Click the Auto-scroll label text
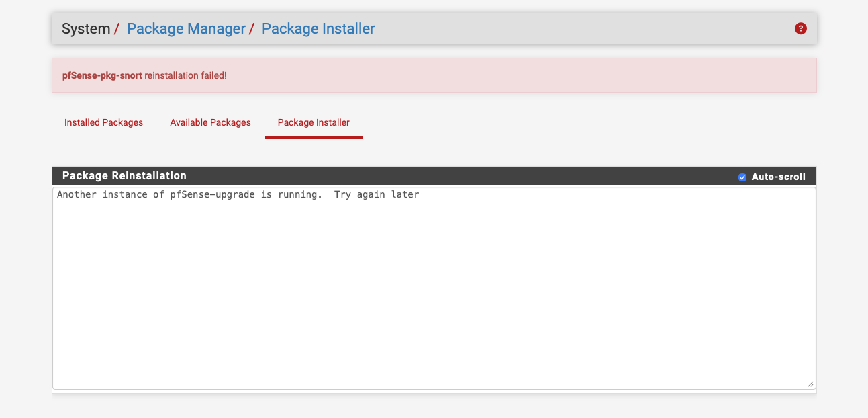 [x=778, y=177]
